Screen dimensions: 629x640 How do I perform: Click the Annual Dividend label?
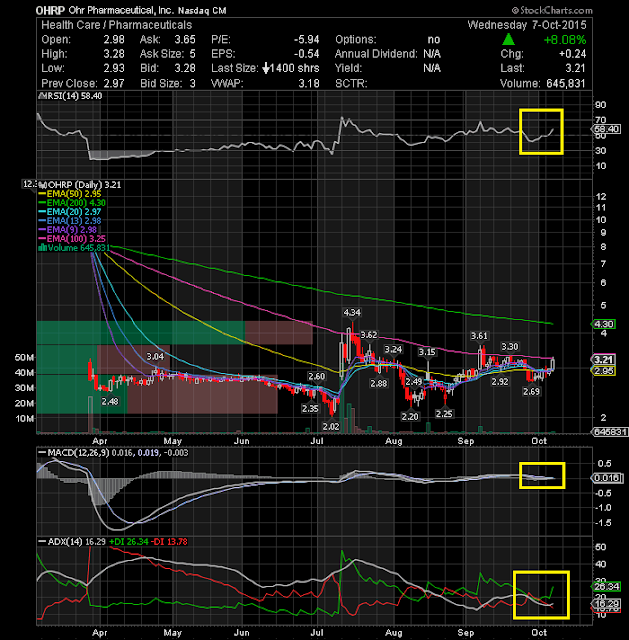[376, 54]
